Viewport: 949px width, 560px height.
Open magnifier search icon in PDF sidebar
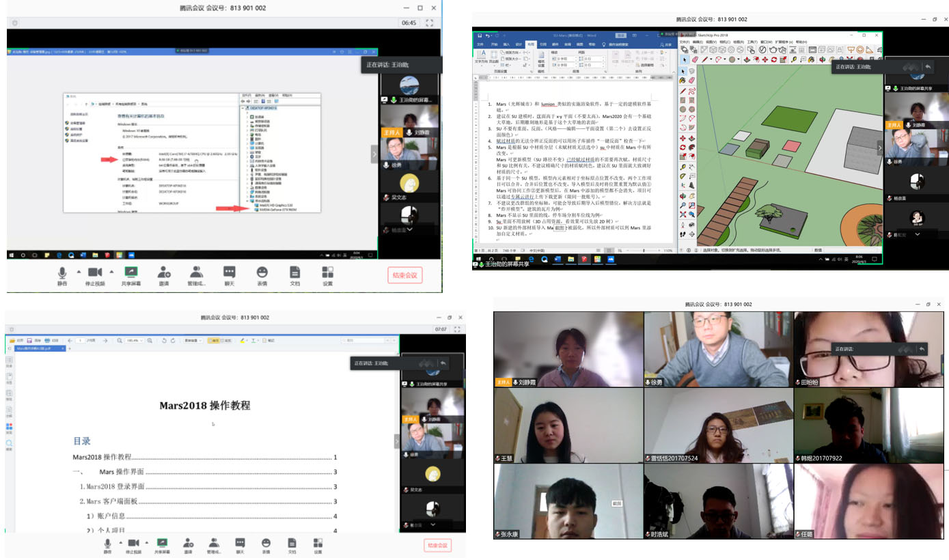[10, 445]
